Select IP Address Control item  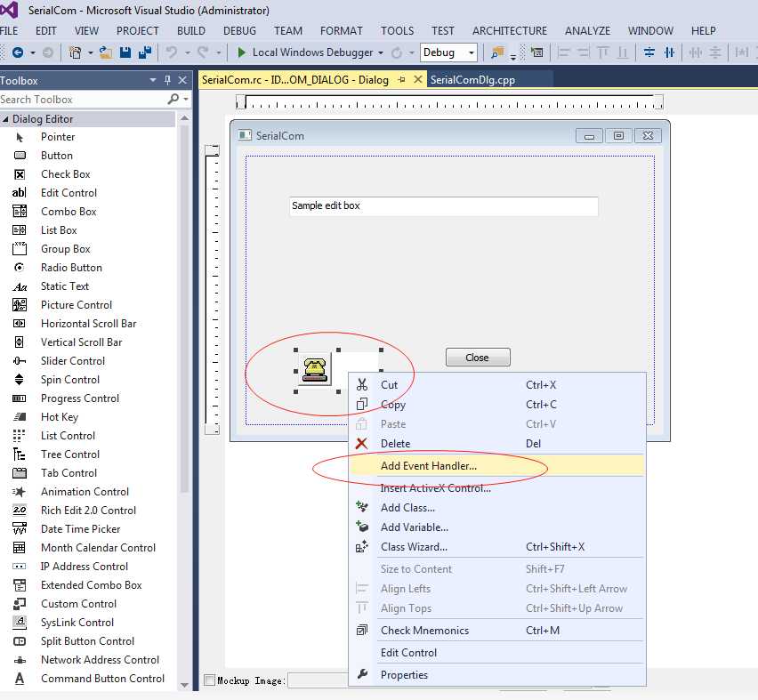87,567
